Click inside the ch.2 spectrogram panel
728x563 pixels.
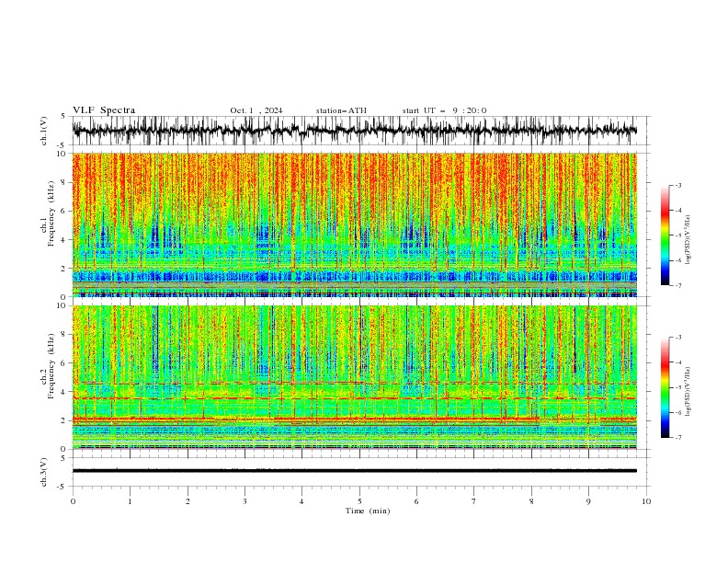click(x=355, y=377)
